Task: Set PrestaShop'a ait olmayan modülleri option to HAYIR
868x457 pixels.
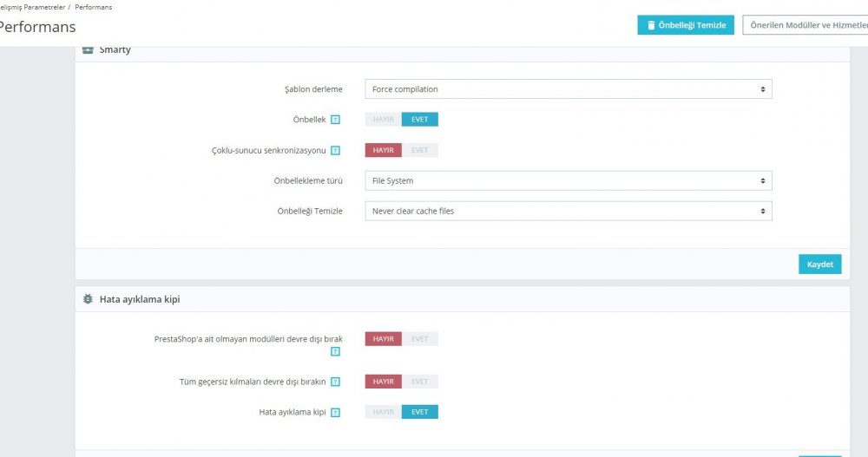Action: 383,338
